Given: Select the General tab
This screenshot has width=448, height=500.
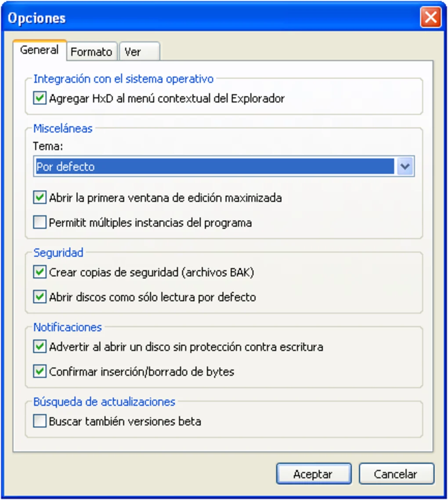Looking at the screenshot, I should 40,50.
